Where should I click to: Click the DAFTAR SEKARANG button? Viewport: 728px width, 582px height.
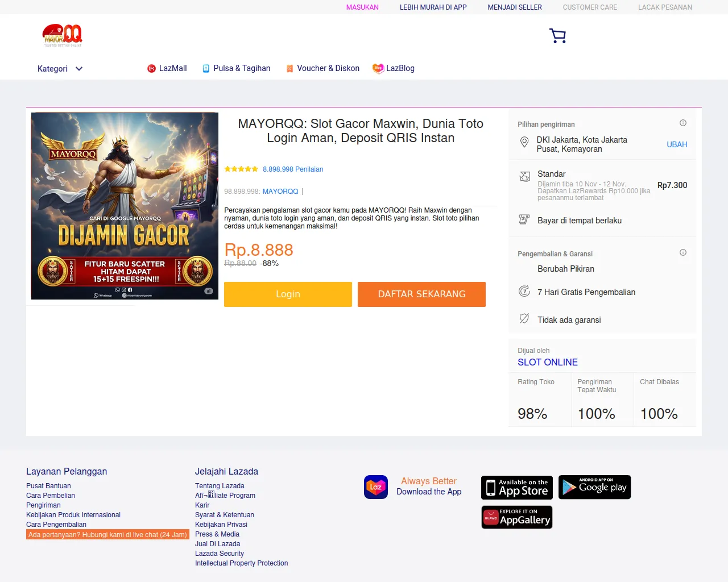coord(421,294)
